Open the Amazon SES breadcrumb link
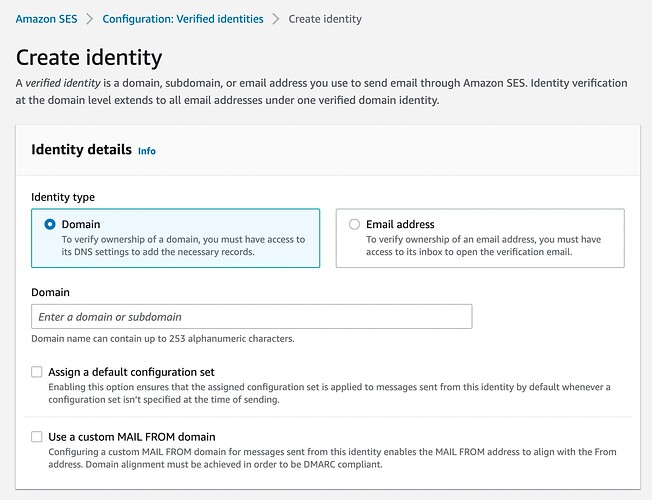The height and width of the screenshot is (500, 652). [x=46, y=19]
